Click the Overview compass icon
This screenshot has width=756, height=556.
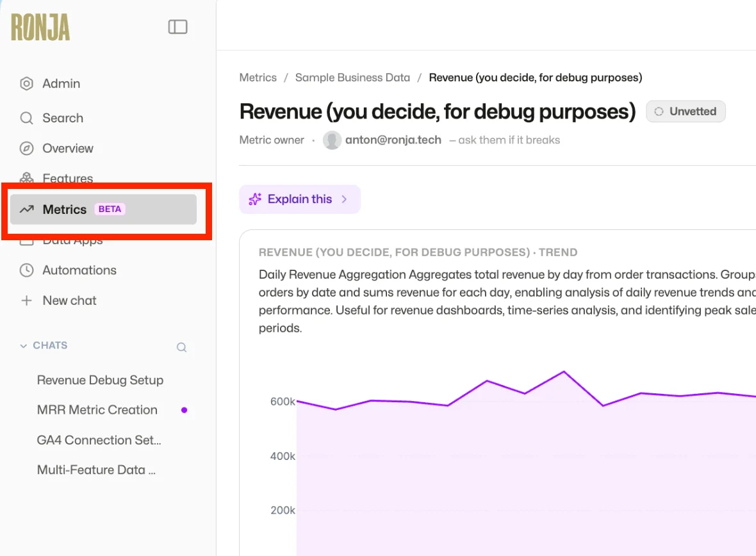click(x=26, y=148)
